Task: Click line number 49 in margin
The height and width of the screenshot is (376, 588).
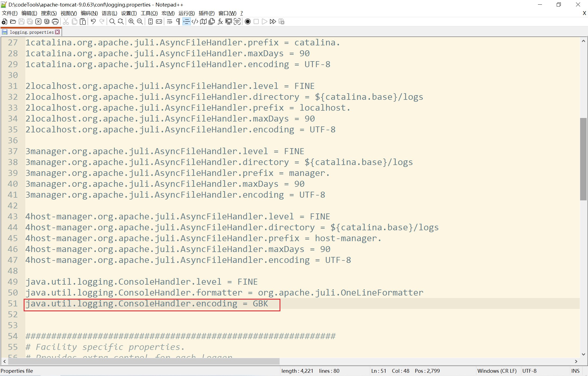Action: click(13, 282)
